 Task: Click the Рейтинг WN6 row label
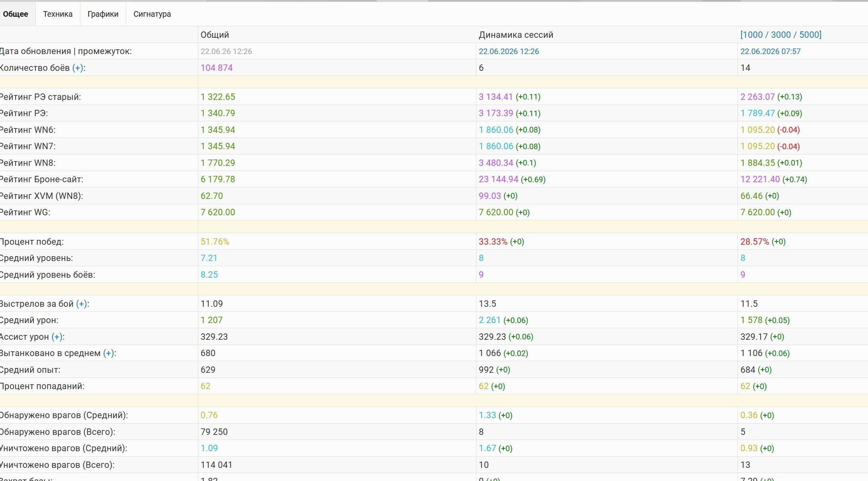pos(27,130)
